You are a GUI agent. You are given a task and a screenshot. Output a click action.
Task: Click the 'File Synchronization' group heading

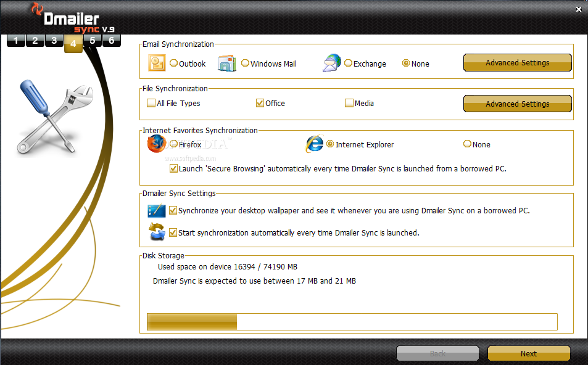175,88
